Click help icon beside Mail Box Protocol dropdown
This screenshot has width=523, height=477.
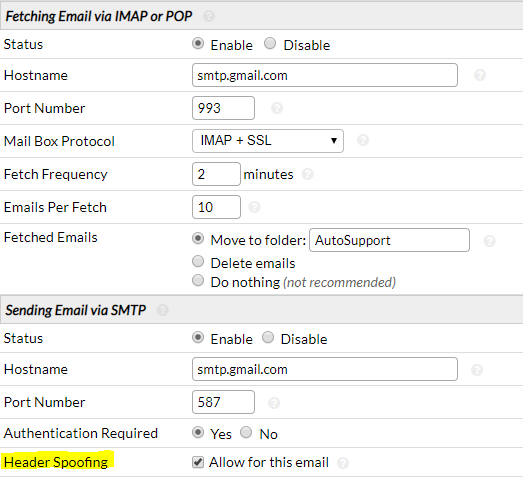(x=363, y=140)
